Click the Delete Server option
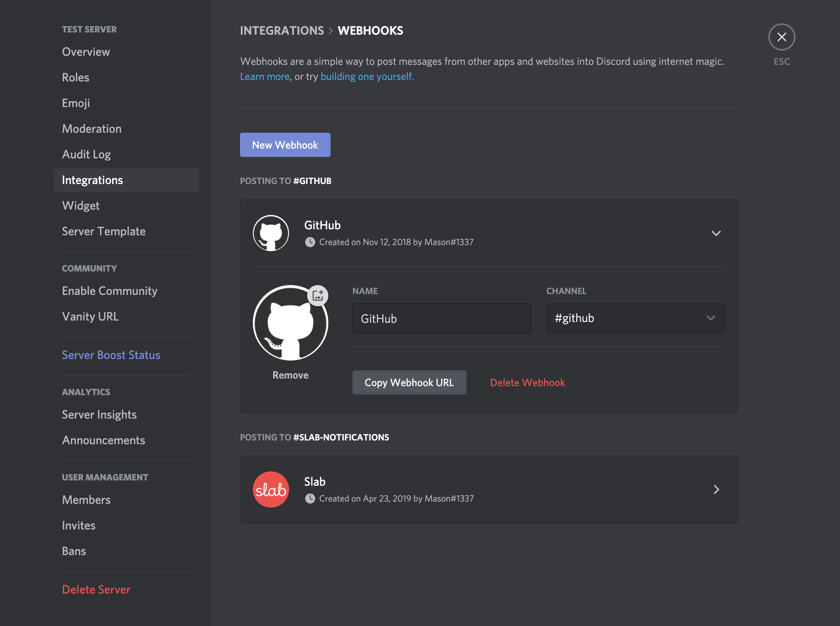The image size is (840, 626). tap(95, 589)
